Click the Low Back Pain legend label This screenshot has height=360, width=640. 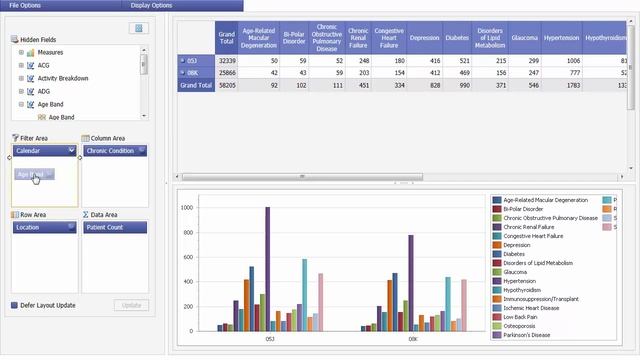coord(520,317)
